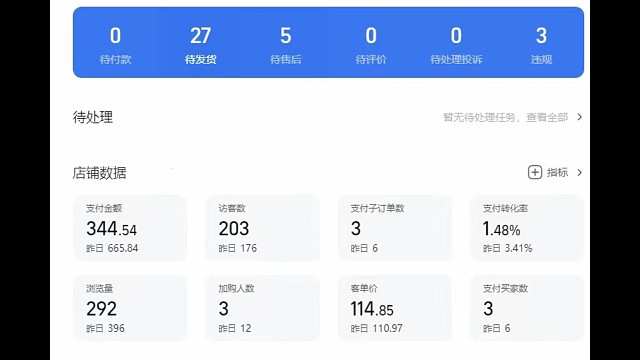Click the plus icon beside 指标
This screenshot has height=360, width=640.
(x=535, y=172)
